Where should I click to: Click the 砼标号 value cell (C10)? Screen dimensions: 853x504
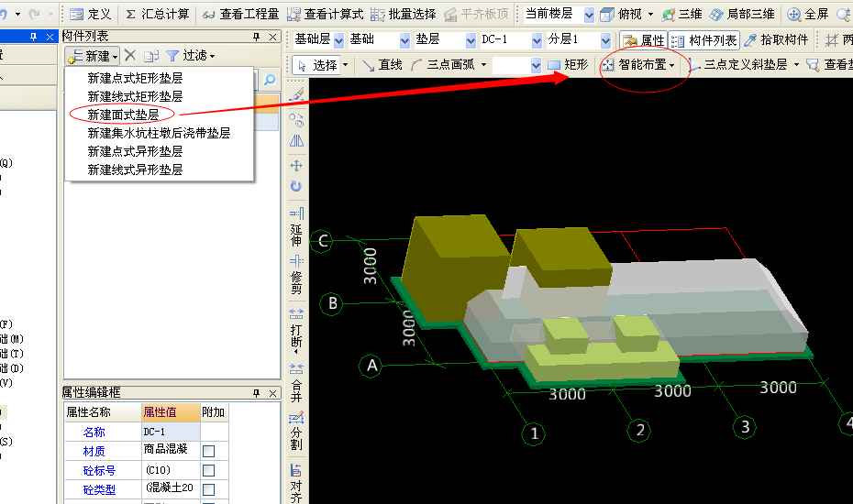point(171,470)
